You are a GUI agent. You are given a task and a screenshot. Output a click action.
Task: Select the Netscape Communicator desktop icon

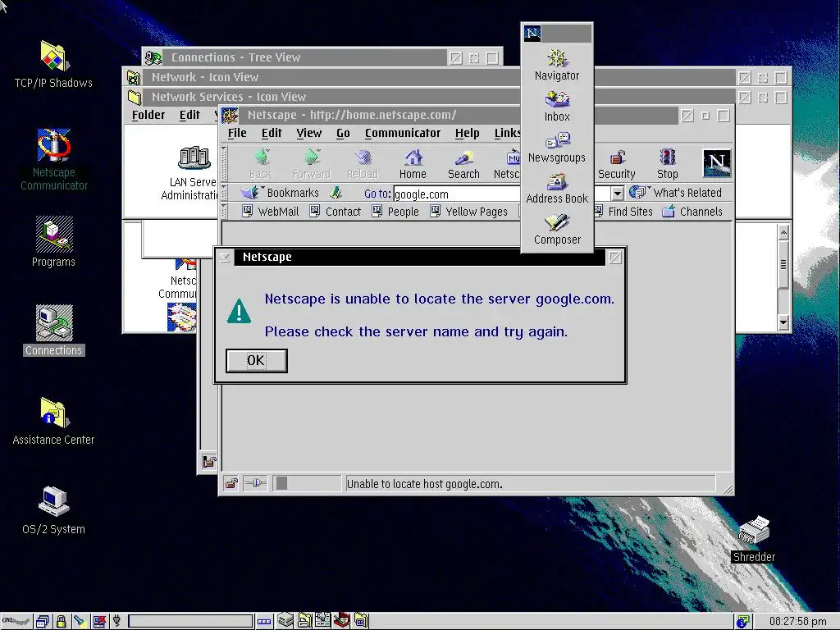[x=53, y=160]
